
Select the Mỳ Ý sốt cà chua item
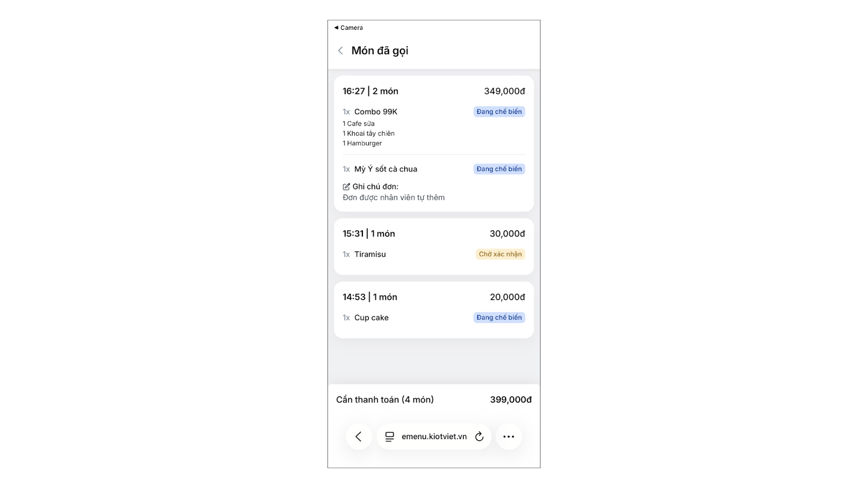[x=386, y=169]
